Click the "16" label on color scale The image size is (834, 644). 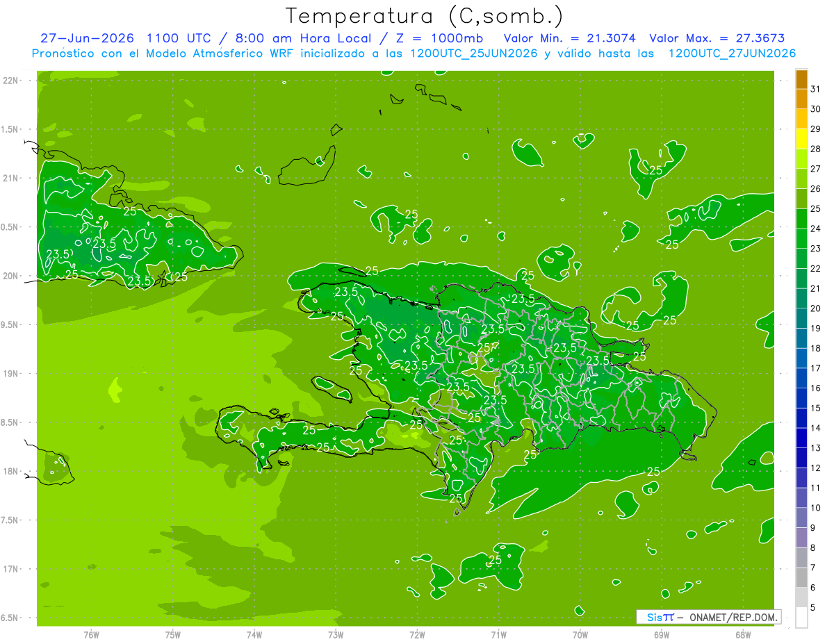tap(815, 388)
